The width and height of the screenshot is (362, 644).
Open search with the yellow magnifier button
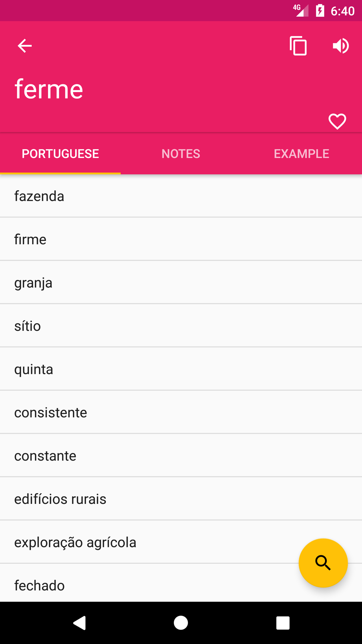323,563
